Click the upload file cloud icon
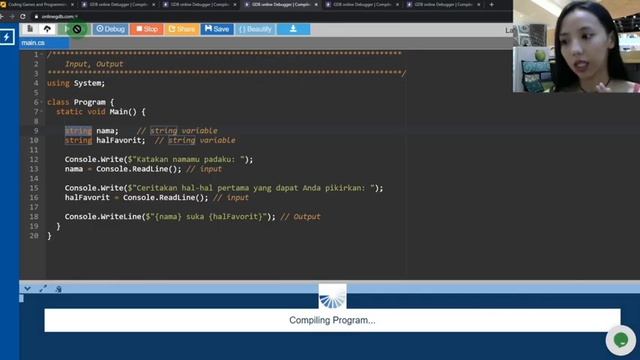 pyautogui.click(x=47, y=29)
